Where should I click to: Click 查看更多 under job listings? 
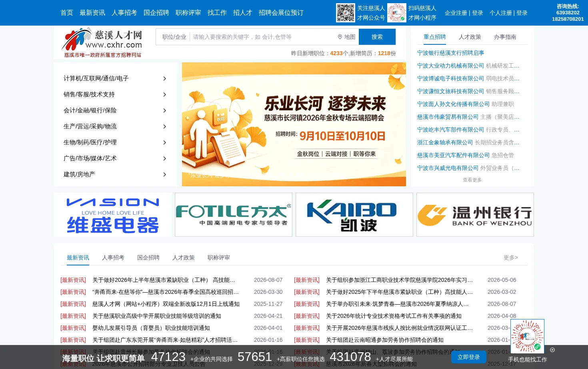tap(472, 180)
